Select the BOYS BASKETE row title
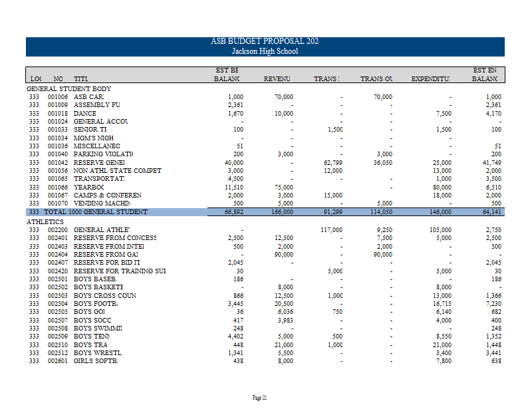Viewport: 532px width, 411px height. 98,287
